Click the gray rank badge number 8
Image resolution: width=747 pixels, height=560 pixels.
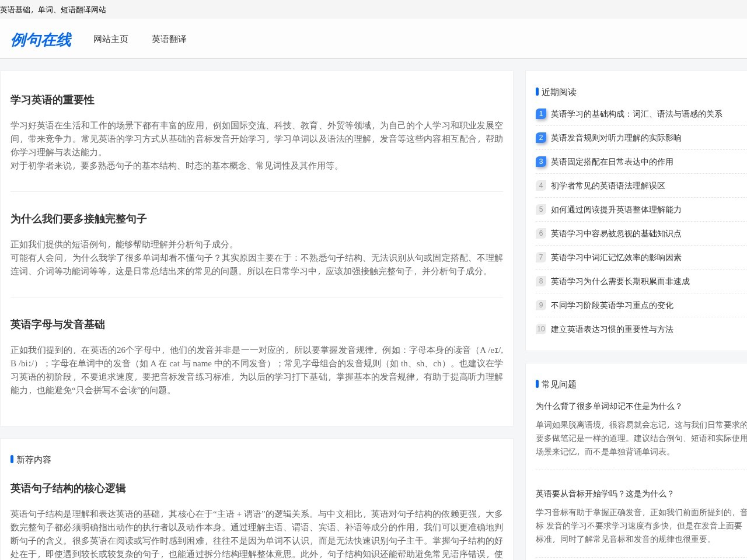(x=541, y=281)
